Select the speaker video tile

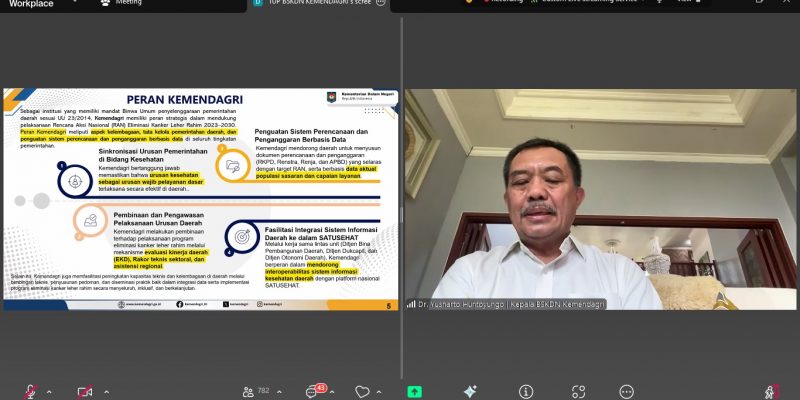tap(600, 199)
